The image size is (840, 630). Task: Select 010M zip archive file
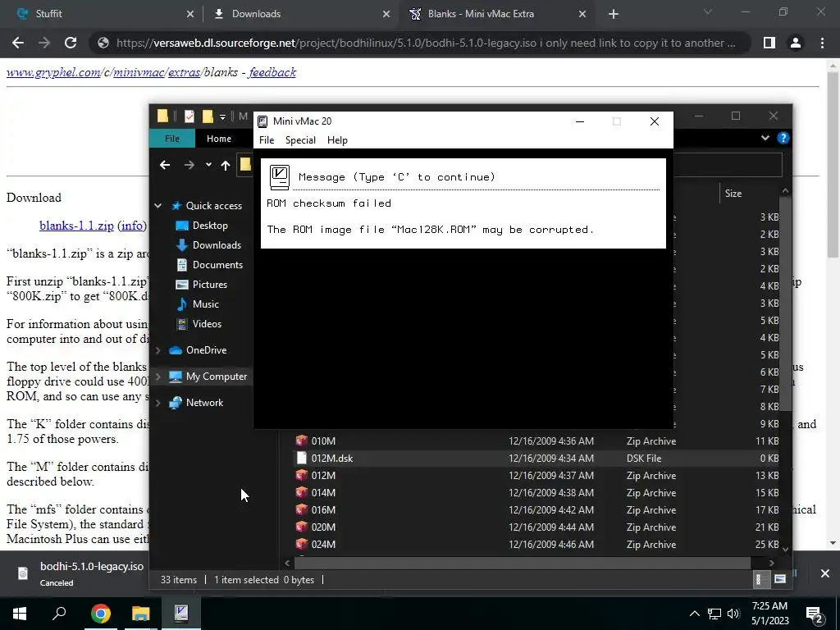(x=323, y=441)
